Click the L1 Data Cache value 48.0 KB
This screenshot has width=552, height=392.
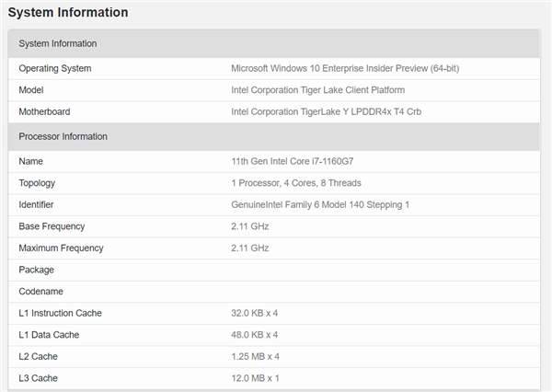tap(254, 335)
